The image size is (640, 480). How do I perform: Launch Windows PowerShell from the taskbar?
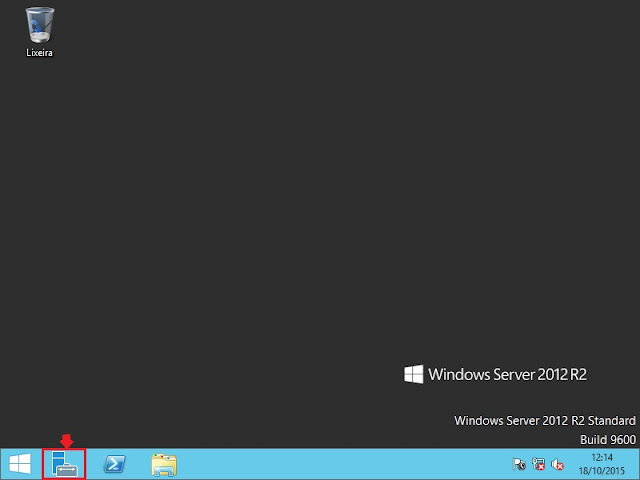pyautogui.click(x=114, y=464)
